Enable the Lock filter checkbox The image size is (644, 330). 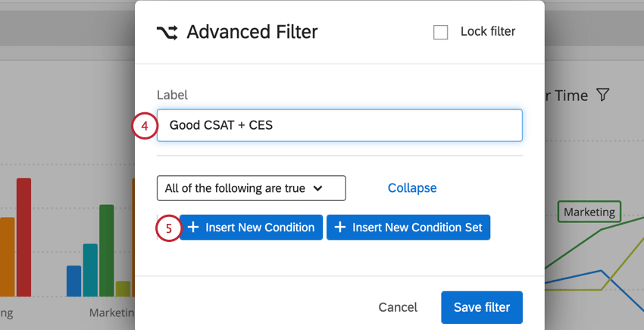pos(440,32)
